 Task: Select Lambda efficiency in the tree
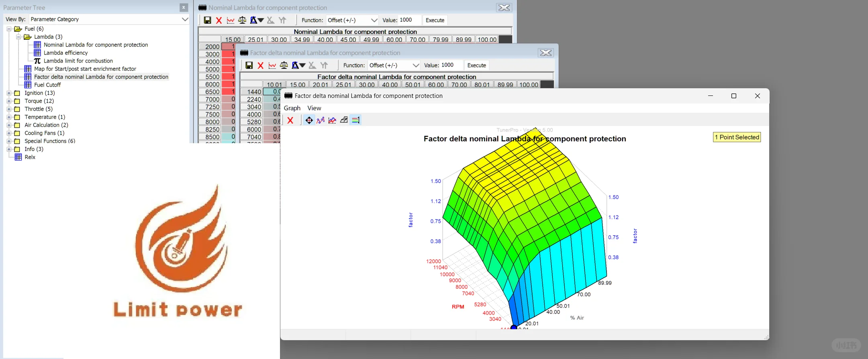pos(65,53)
